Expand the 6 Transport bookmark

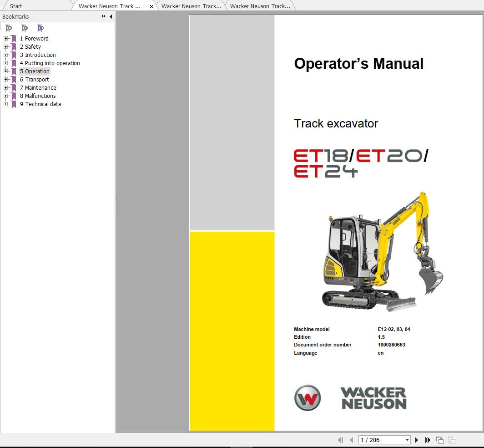coord(5,79)
